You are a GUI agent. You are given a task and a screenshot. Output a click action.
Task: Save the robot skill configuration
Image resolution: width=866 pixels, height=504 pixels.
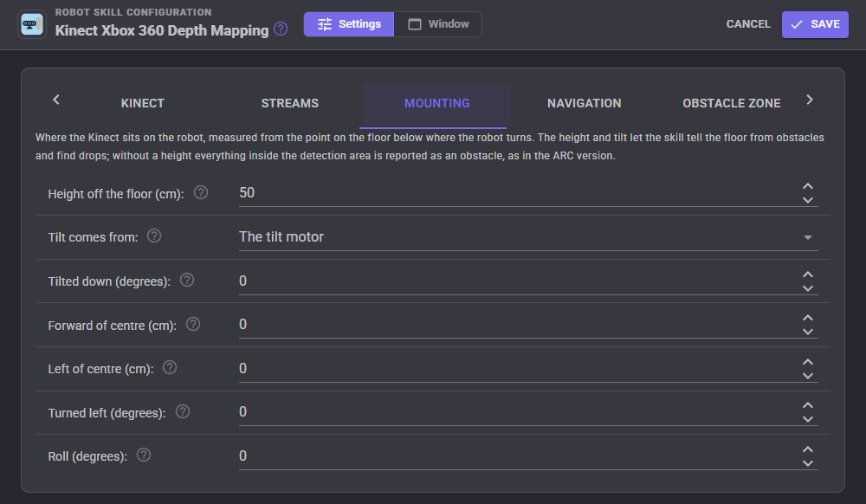click(815, 24)
